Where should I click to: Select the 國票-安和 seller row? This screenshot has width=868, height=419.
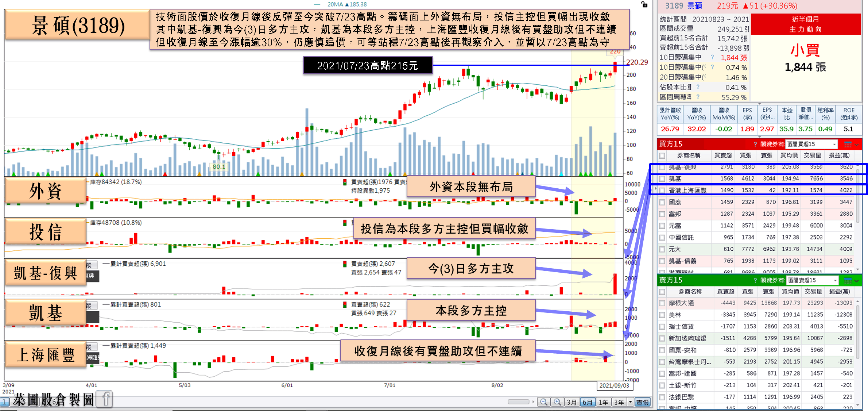(757, 350)
